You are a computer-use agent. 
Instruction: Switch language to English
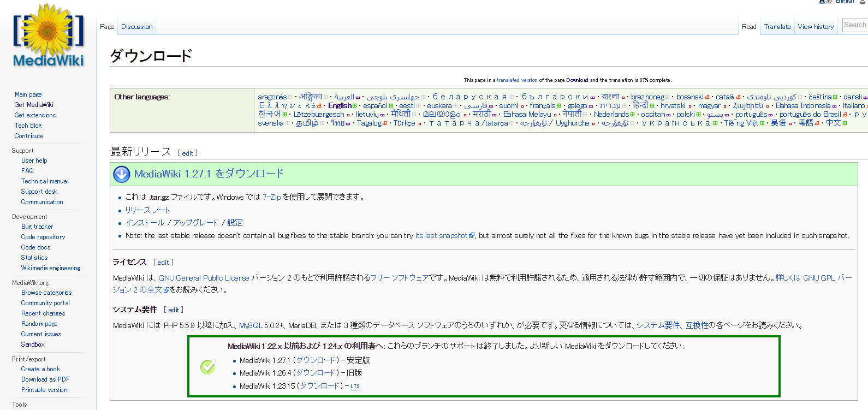coord(340,106)
